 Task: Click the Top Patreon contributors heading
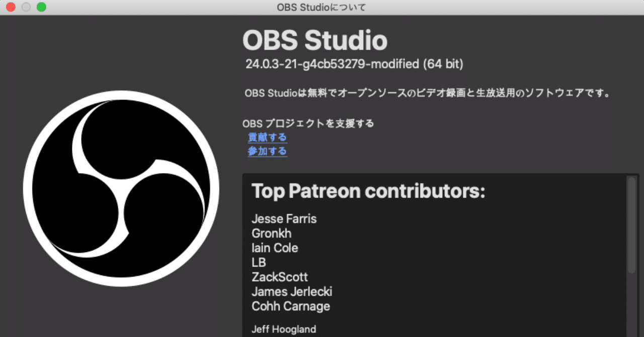point(368,191)
